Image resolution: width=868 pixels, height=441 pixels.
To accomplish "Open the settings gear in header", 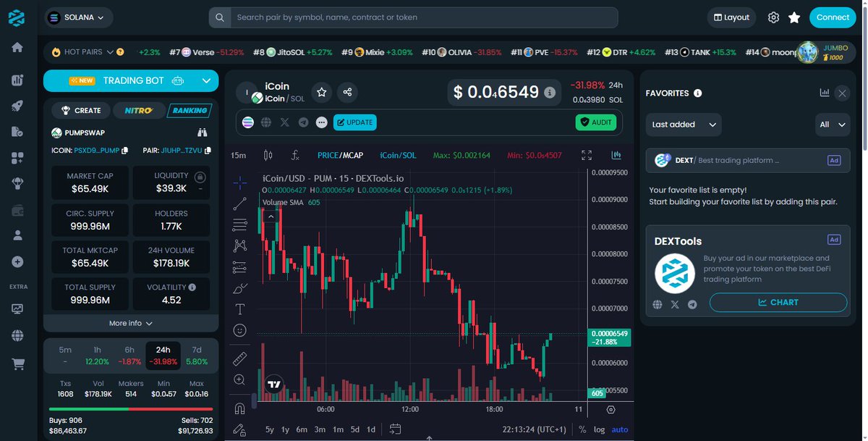I will (x=773, y=17).
